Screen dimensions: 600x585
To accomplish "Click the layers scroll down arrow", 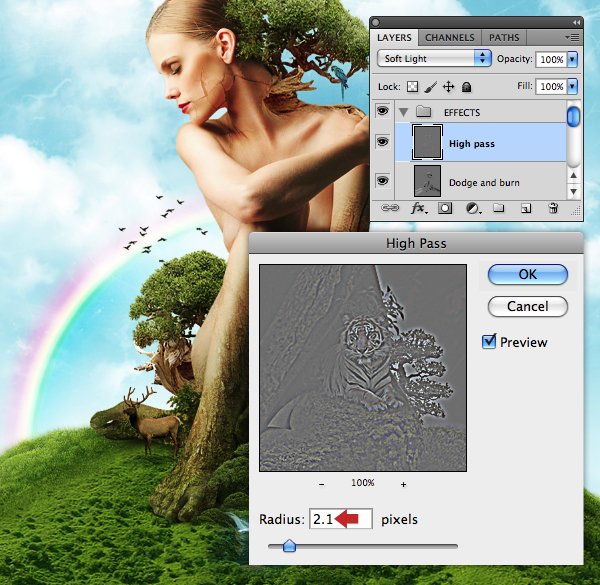I will [x=573, y=191].
